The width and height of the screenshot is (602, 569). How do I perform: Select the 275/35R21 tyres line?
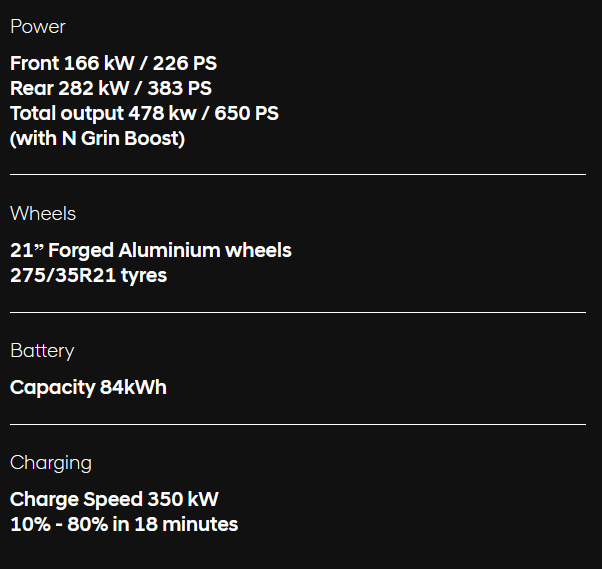88,275
